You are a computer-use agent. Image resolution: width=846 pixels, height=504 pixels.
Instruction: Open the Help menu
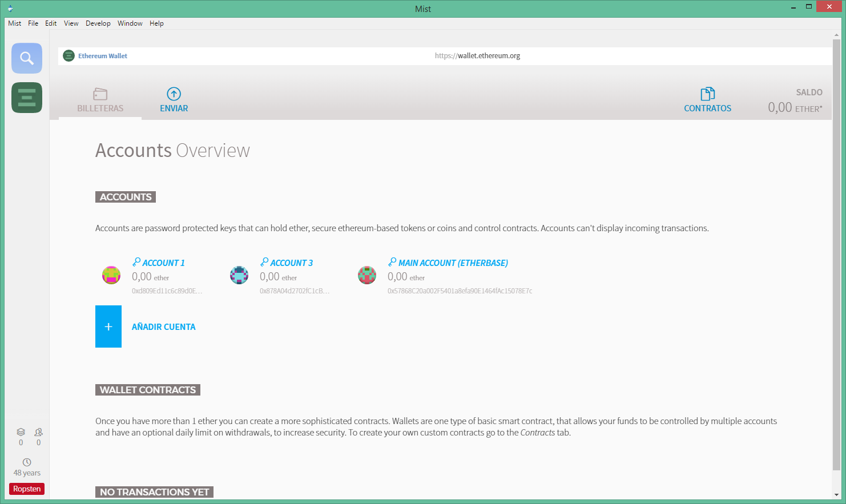[156, 23]
